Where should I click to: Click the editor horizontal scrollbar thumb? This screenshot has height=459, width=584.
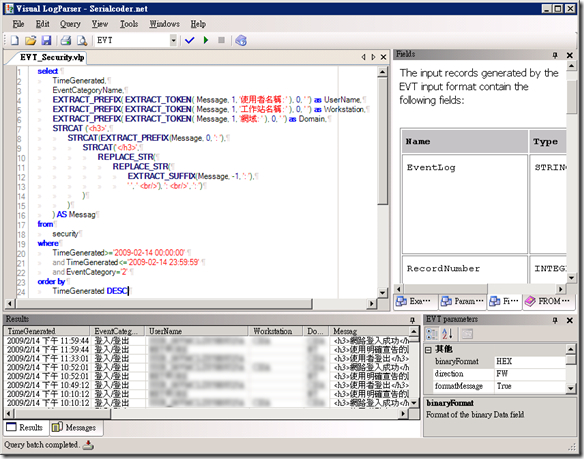164,304
